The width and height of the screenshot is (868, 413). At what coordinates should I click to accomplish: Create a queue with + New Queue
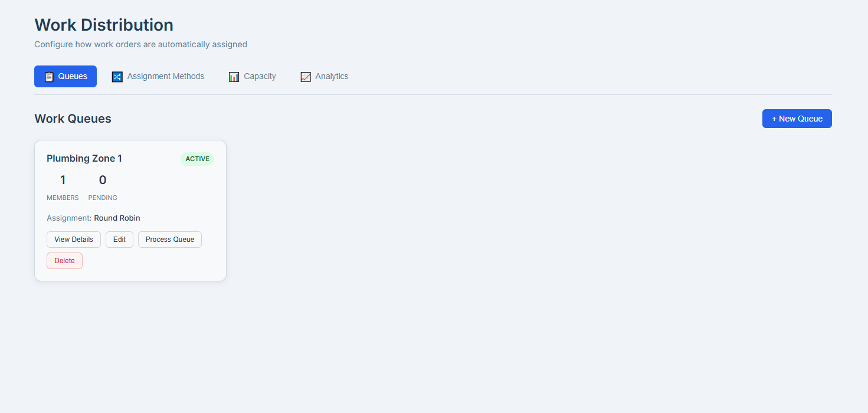point(797,119)
